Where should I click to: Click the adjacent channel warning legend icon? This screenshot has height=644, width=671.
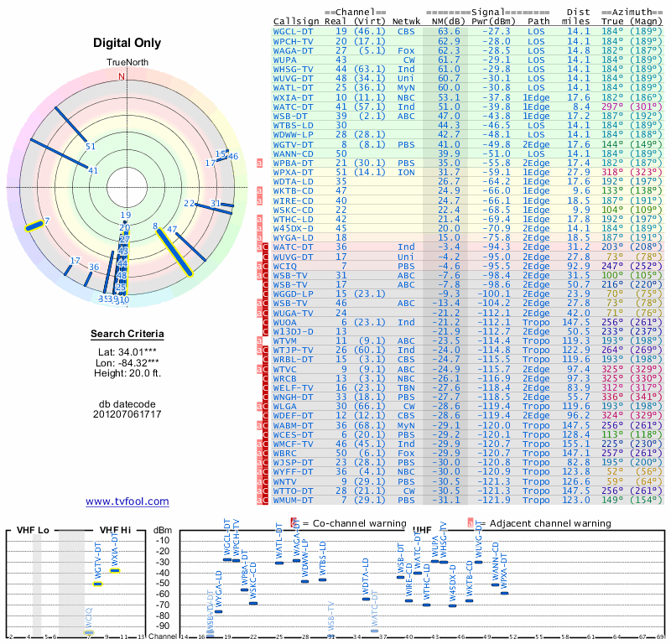point(471,523)
